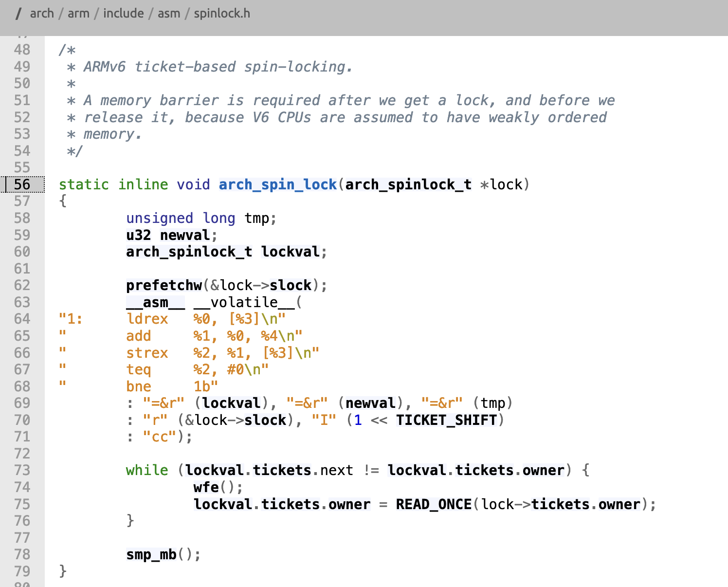Click the spinlock.h breadcrumb
Image resolution: width=728 pixels, height=587 pixels.
click(222, 14)
